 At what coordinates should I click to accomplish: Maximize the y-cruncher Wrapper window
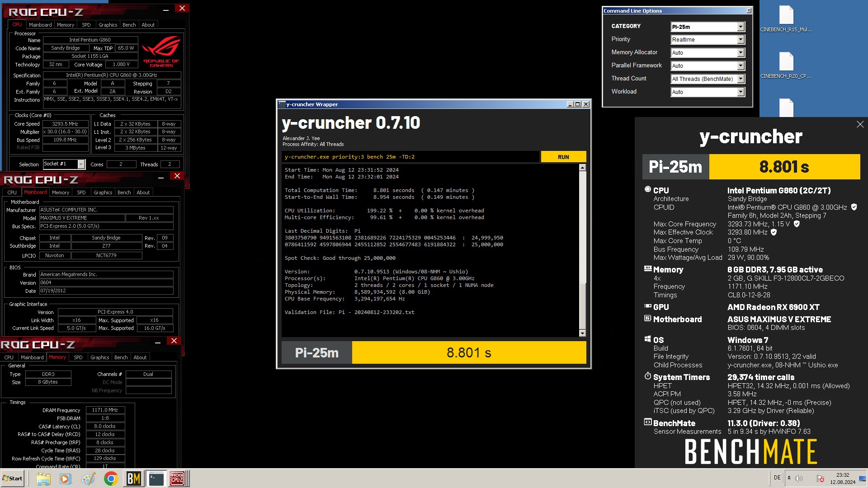click(577, 104)
